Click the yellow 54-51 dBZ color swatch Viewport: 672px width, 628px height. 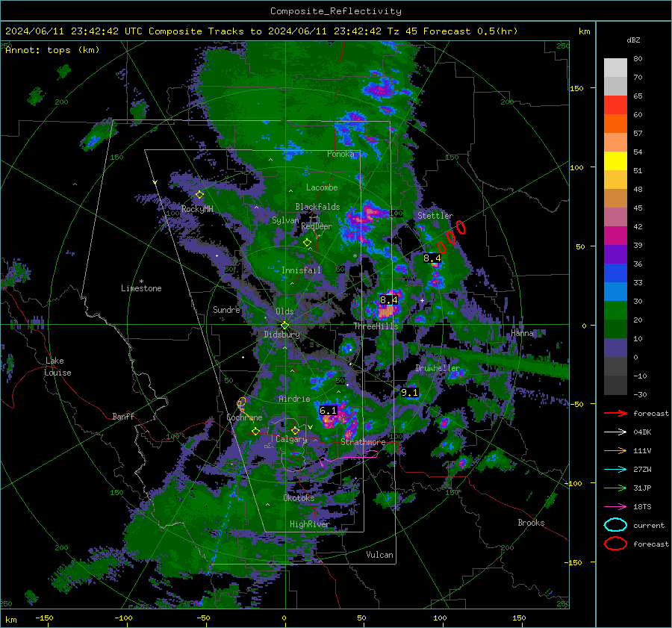pyautogui.click(x=615, y=161)
